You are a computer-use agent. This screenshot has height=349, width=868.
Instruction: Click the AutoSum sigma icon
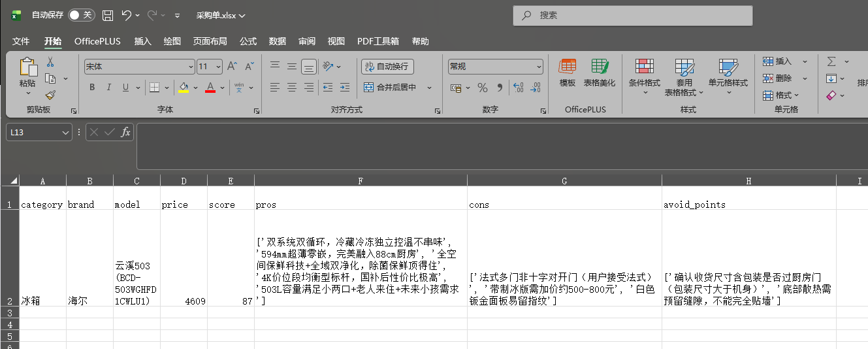(831, 61)
